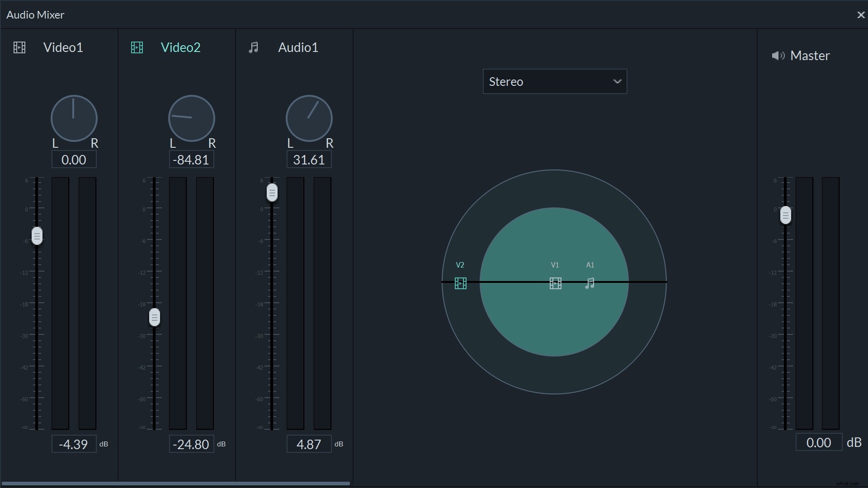Select the Video2 channel strip header
Viewport: 868px width, 488px height.
click(x=180, y=47)
